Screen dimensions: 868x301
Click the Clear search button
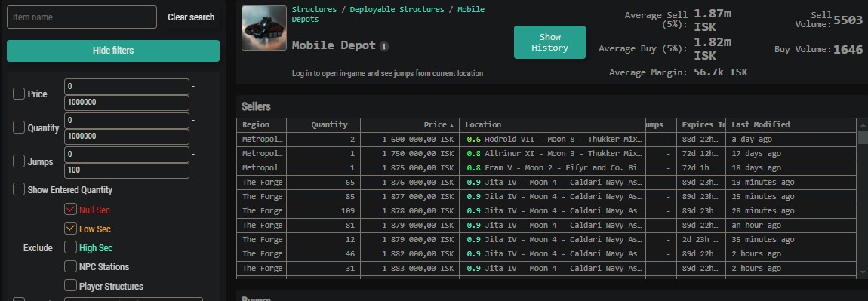pyautogui.click(x=191, y=17)
